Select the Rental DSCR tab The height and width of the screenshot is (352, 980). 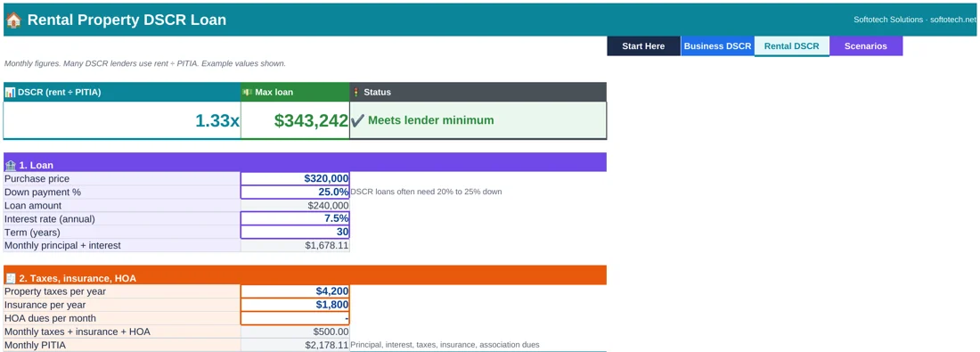[791, 46]
